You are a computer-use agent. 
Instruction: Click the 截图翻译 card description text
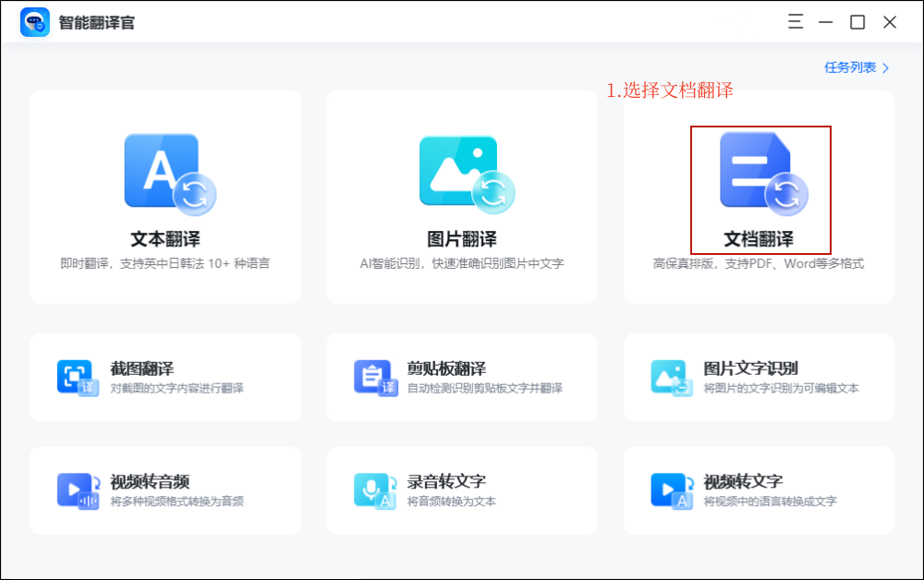(177, 389)
